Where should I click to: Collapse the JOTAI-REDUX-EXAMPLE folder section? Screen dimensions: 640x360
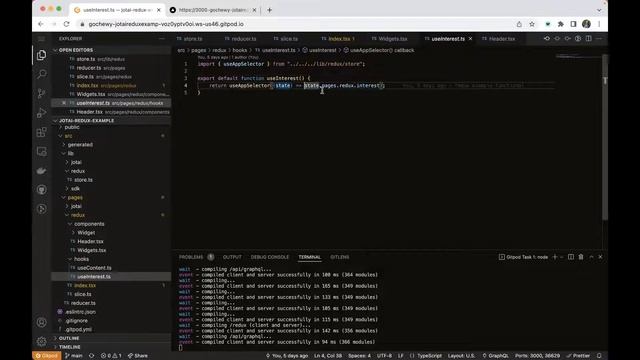87,121
